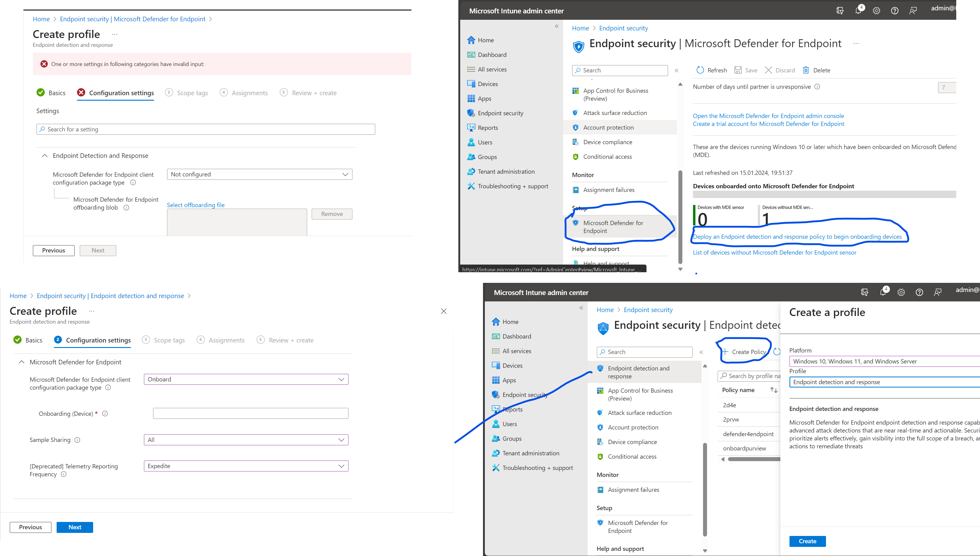Viewport: 980px width, 556px height.
Task: Click the Select offboarding file link
Action: [196, 205]
